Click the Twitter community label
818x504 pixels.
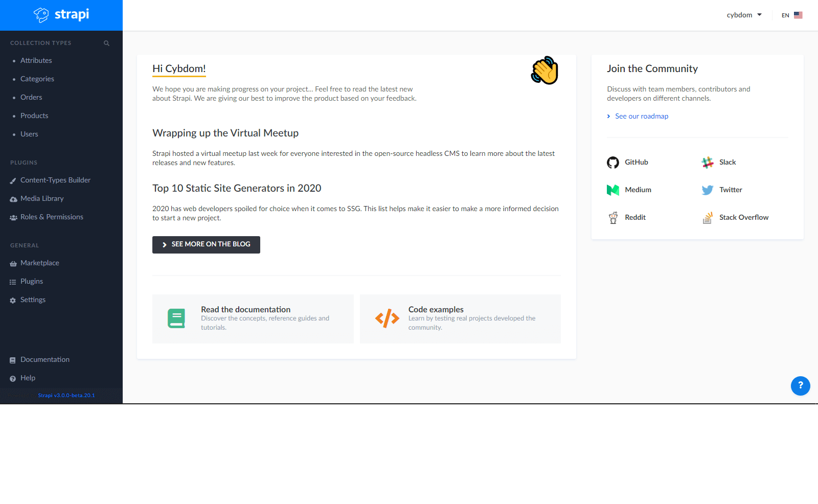pyautogui.click(x=731, y=190)
